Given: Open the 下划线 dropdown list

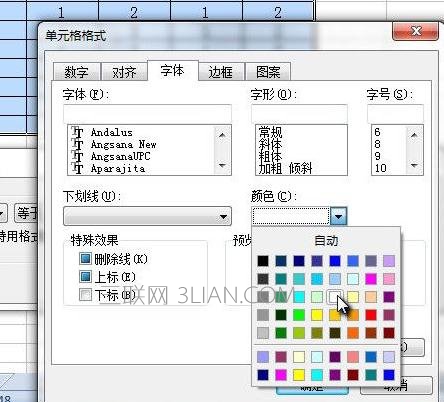Looking at the screenshot, I should point(147,216).
